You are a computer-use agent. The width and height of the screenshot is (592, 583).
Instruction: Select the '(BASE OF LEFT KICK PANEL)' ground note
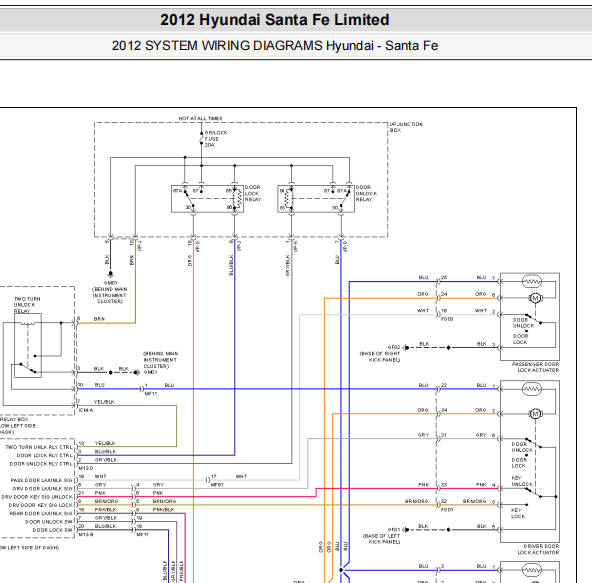click(381, 539)
